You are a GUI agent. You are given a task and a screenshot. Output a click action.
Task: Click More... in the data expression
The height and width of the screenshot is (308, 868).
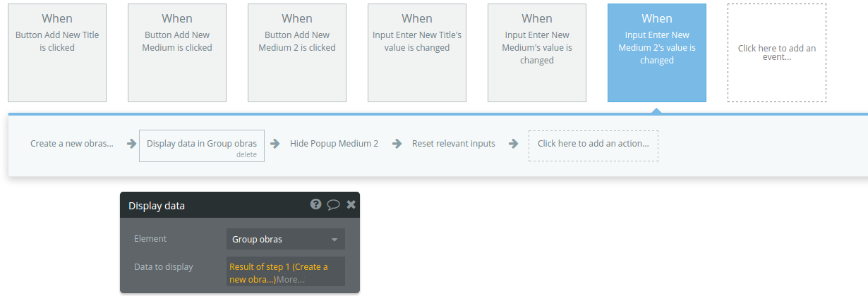tap(291, 280)
